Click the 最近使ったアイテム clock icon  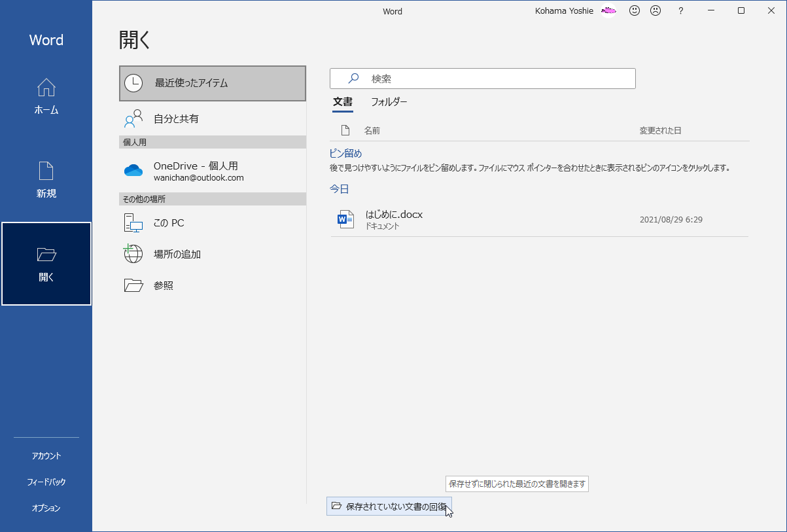[x=133, y=83]
